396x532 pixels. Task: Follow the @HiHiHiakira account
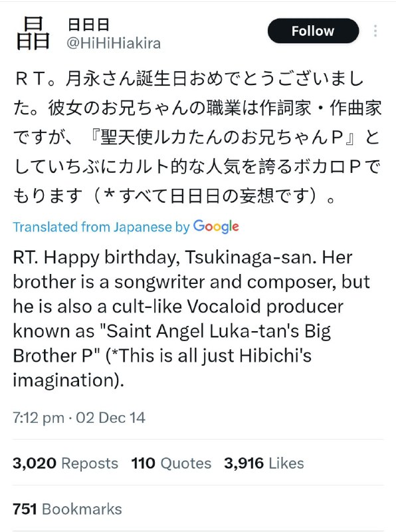[x=313, y=31]
